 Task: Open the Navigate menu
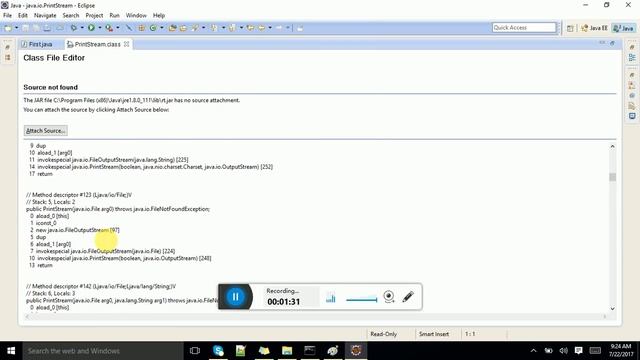pyautogui.click(x=45, y=15)
